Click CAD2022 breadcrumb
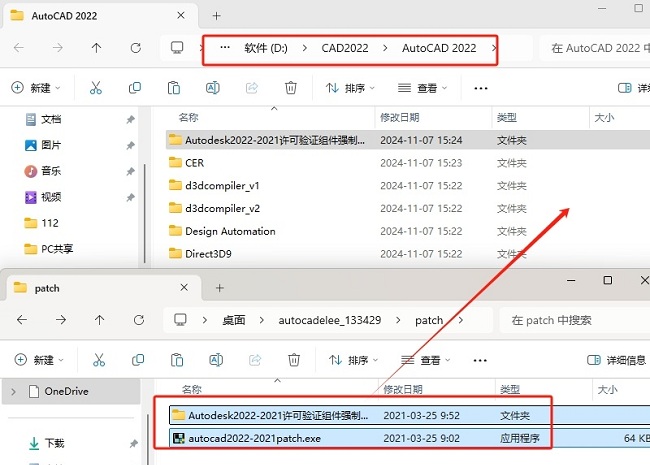Image resolution: width=650 pixels, height=465 pixels. pyautogui.click(x=345, y=48)
